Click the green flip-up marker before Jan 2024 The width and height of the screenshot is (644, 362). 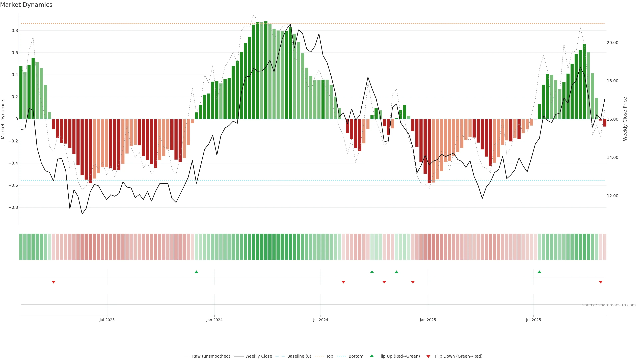point(196,272)
